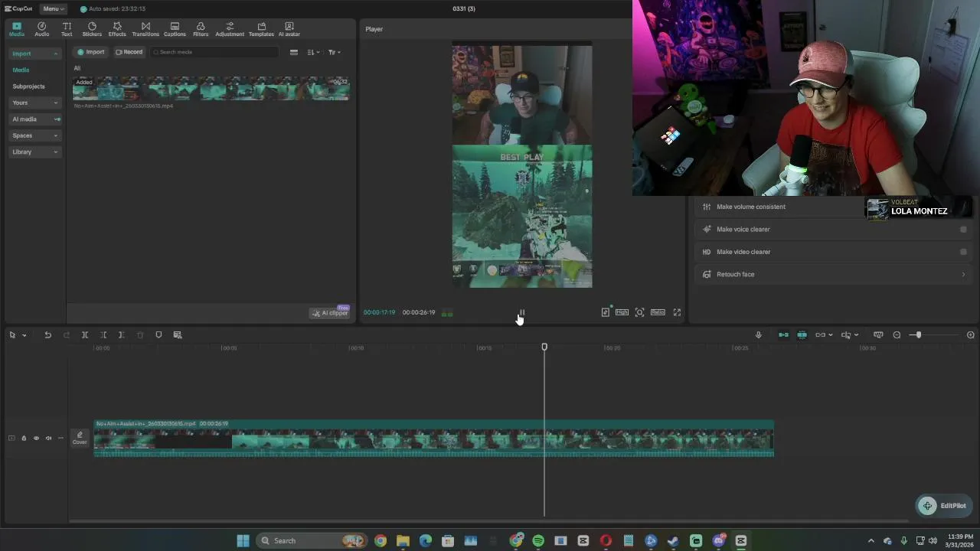Mute the video track audio

coord(48,439)
